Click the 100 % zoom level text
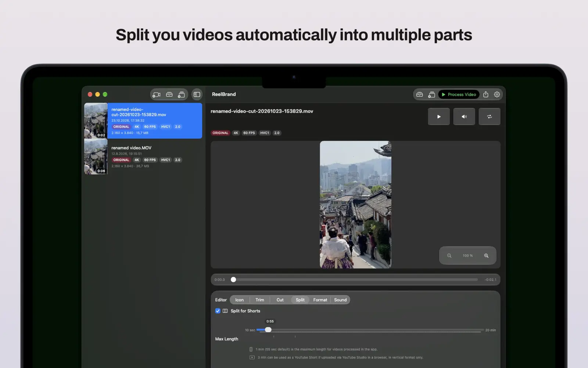The image size is (588, 368). pyautogui.click(x=468, y=256)
